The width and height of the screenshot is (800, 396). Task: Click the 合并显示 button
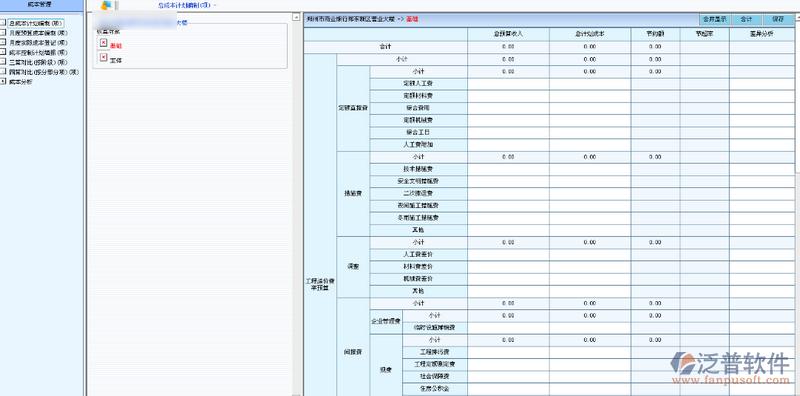[x=714, y=19]
